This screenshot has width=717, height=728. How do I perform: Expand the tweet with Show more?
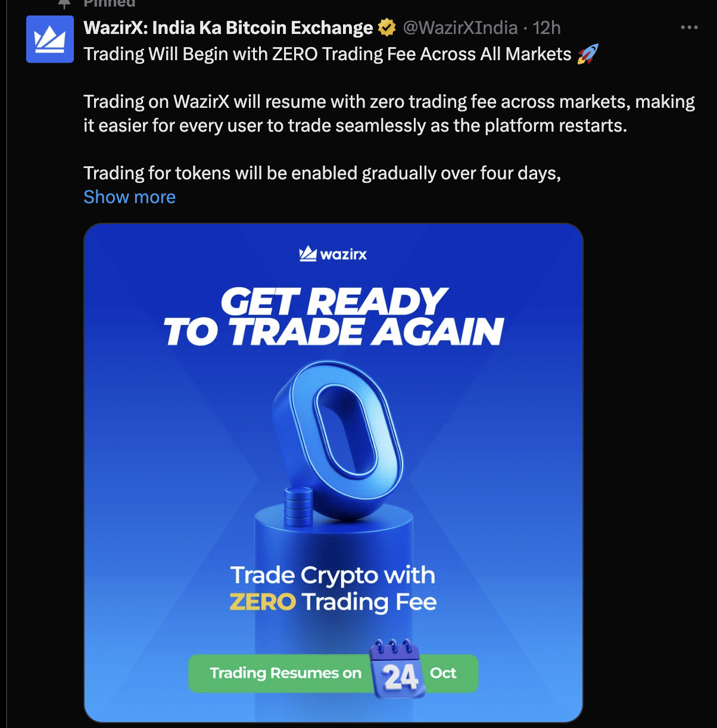pyautogui.click(x=130, y=197)
